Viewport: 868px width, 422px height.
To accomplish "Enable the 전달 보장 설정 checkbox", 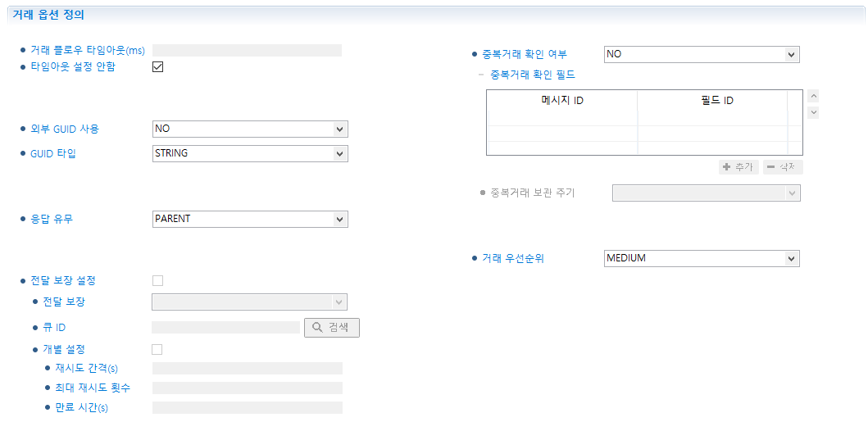I will (158, 281).
